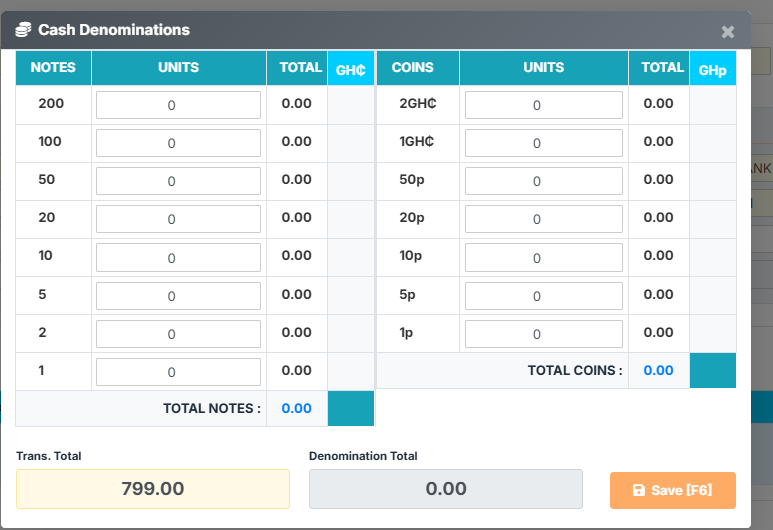Click the units field for 5 notes
Screen dimensions: 773x530
coord(178,295)
